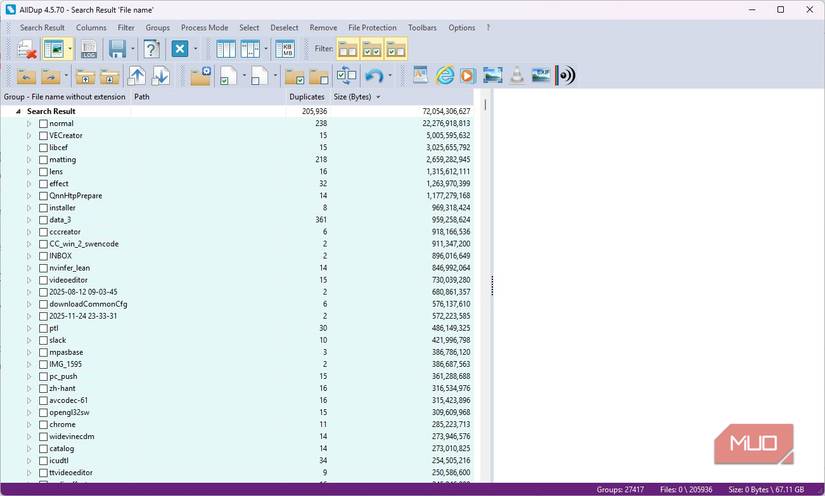Check the box for the 'matting' group
The image size is (825, 496).
[43, 160]
